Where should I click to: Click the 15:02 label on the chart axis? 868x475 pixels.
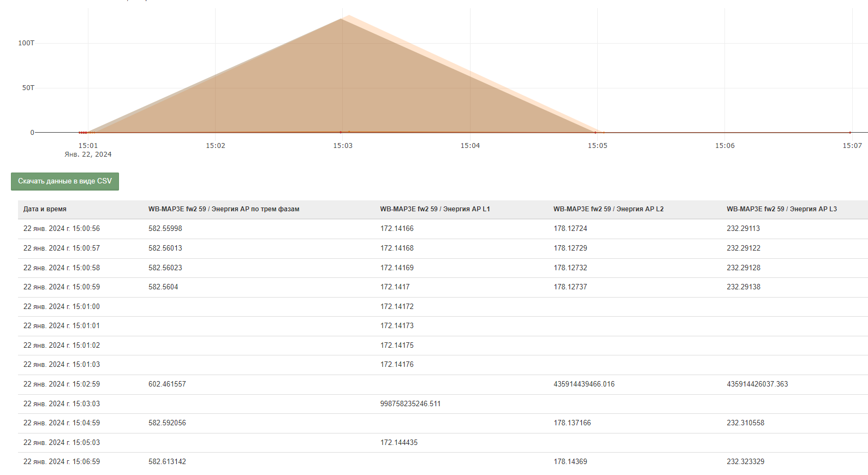click(x=216, y=146)
